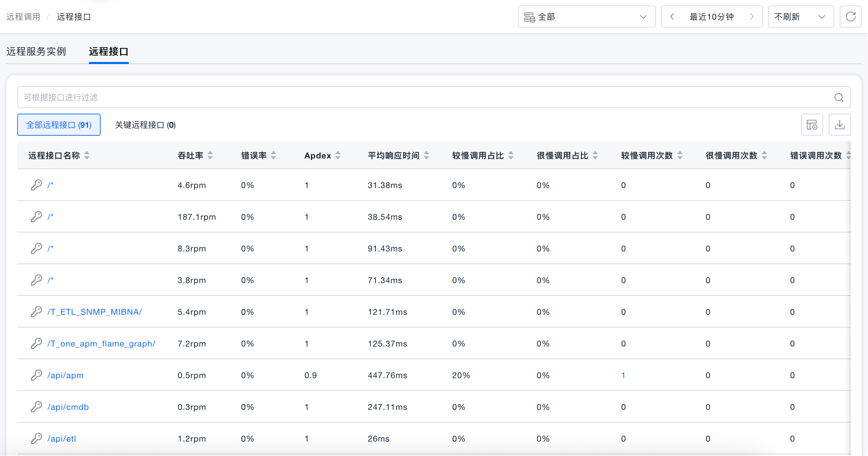Switch to 远程服务实例 tab

coord(36,51)
